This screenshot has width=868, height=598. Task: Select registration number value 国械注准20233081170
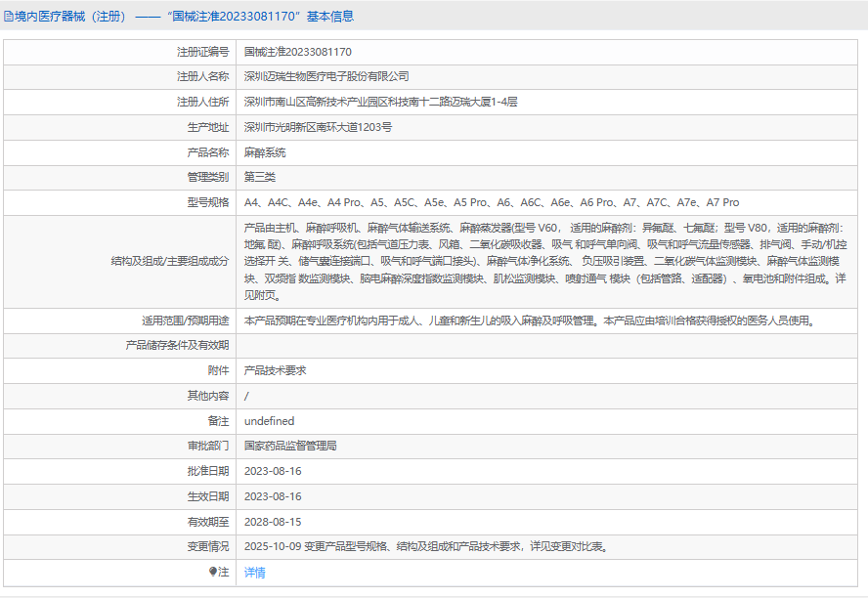(x=298, y=52)
